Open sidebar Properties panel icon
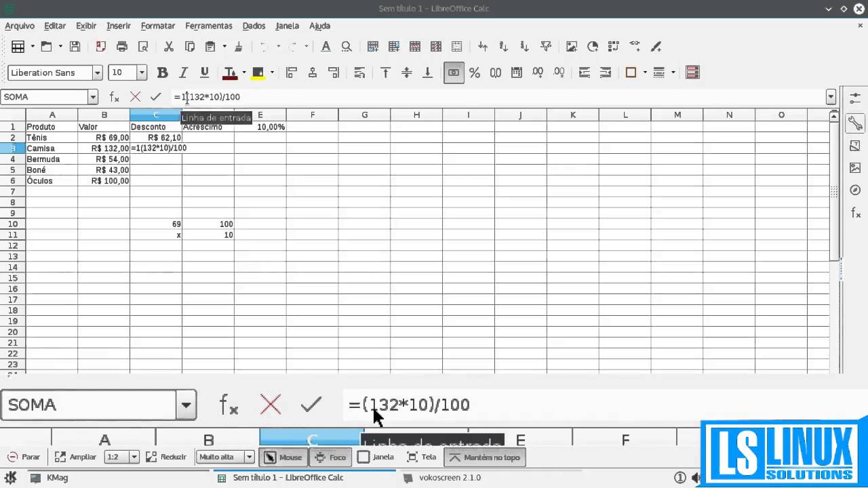The height and width of the screenshot is (488, 868). tap(855, 123)
